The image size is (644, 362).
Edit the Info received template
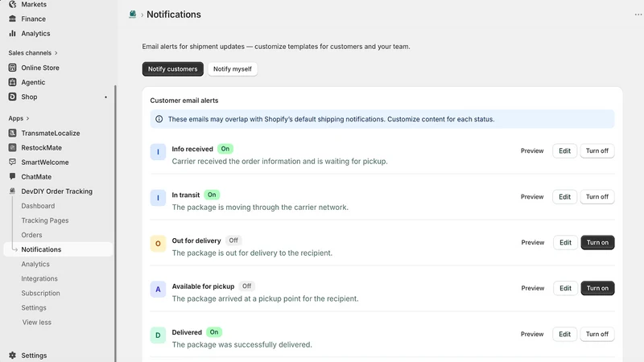coord(564,150)
